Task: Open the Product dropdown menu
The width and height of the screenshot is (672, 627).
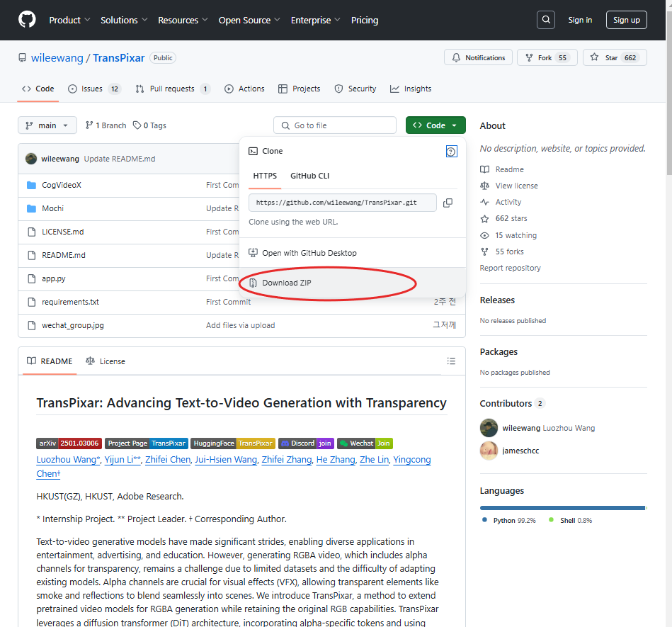Action: tap(69, 20)
